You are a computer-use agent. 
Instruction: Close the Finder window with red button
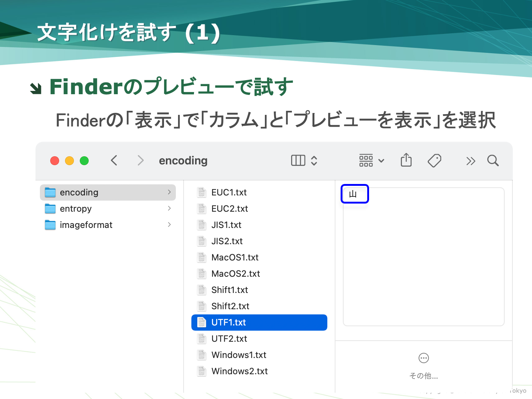tap(55, 161)
